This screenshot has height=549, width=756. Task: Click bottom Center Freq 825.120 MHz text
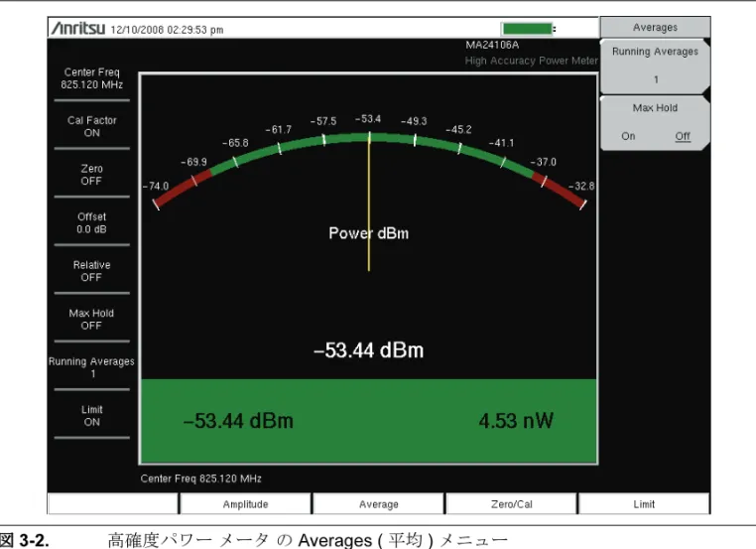click(201, 479)
